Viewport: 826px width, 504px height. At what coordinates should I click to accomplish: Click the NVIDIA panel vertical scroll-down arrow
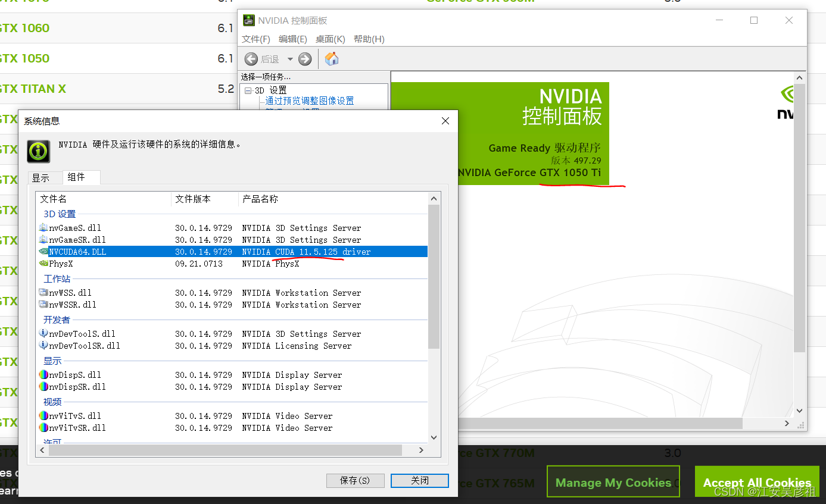800,411
